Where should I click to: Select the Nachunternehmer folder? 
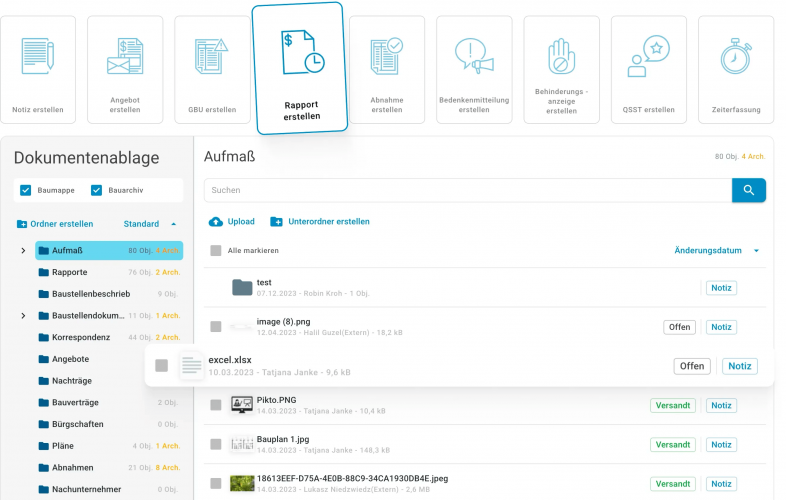[x=109, y=489]
